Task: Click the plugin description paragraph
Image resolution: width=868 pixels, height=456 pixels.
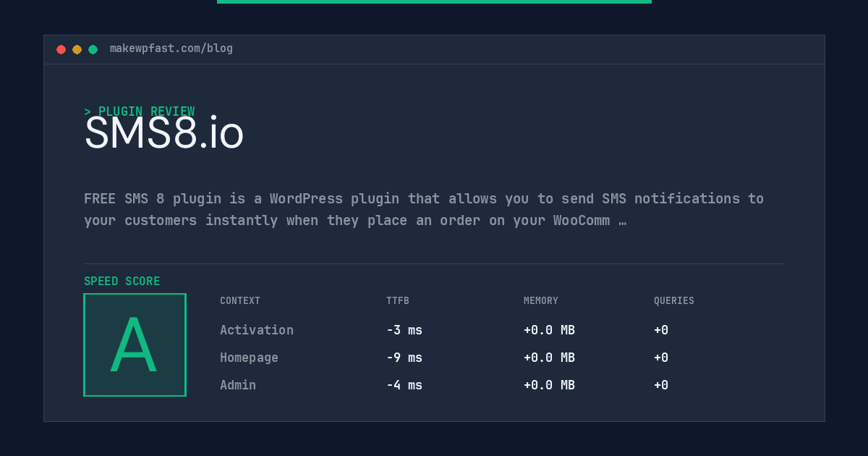Action: 424,209
